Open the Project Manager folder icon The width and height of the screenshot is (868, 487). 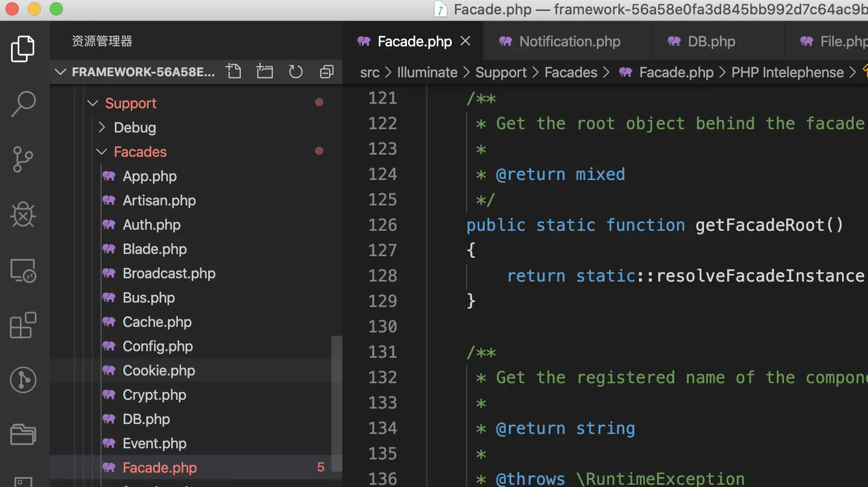pyautogui.click(x=23, y=435)
